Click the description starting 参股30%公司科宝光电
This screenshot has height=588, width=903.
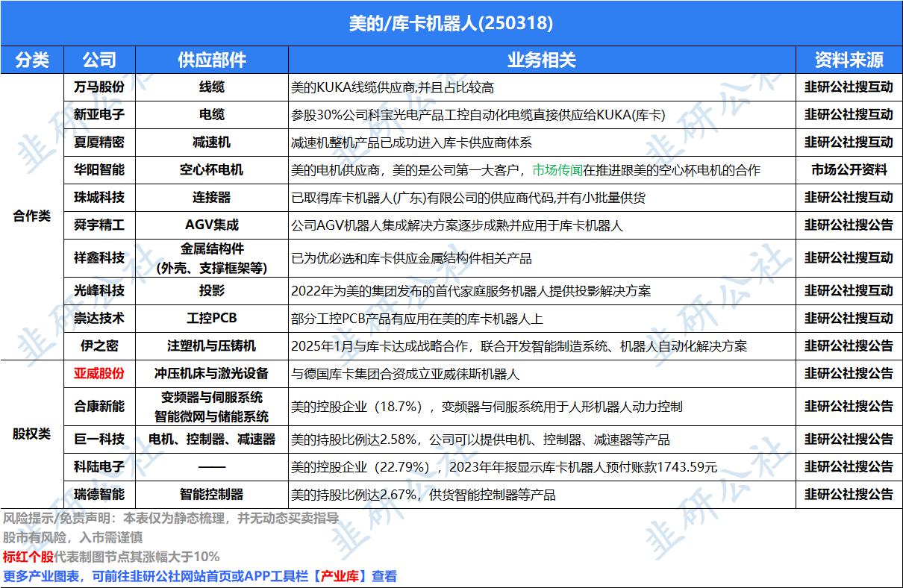pos(478,115)
